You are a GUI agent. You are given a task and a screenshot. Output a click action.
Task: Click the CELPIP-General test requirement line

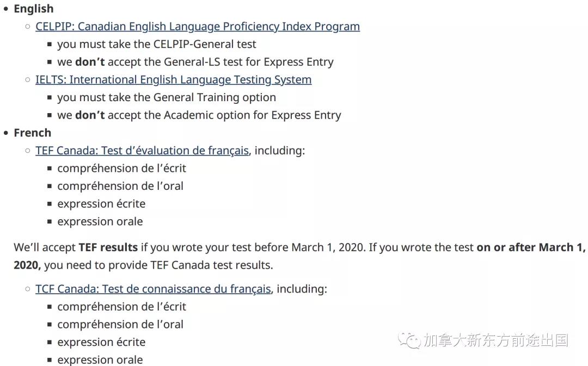coord(157,44)
